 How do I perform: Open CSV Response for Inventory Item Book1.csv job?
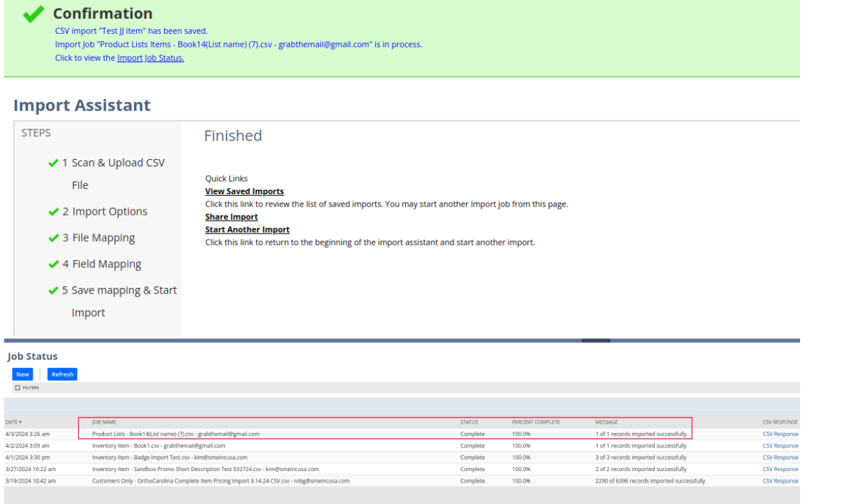coord(779,445)
